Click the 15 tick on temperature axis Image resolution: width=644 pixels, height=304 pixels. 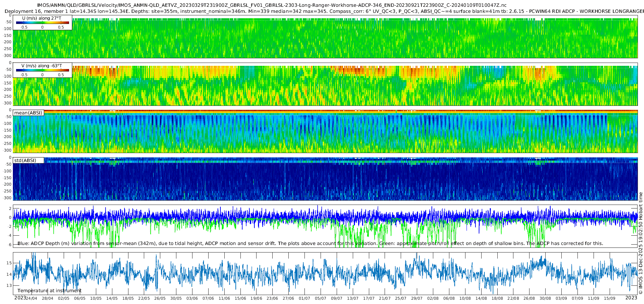(x=9, y=263)
